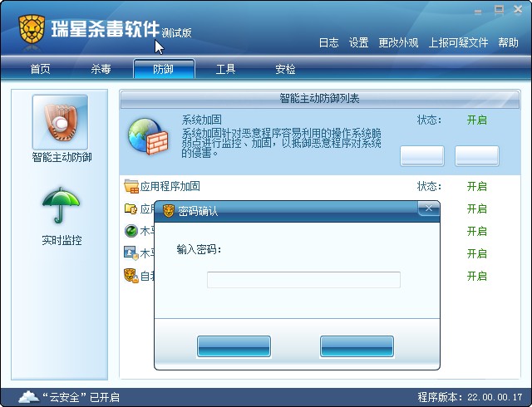
Task: Open the 日志 menu
Action: pyautogui.click(x=329, y=42)
